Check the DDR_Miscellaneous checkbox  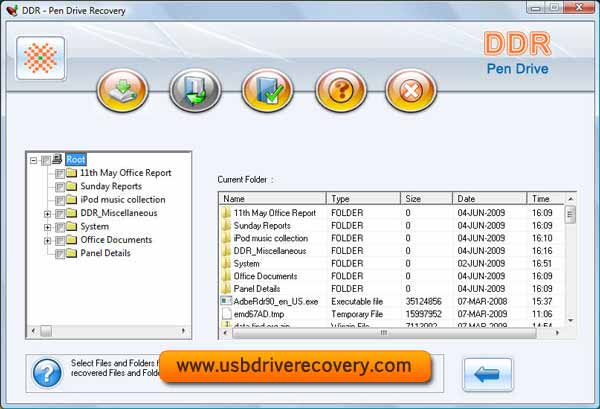(60, 214)
